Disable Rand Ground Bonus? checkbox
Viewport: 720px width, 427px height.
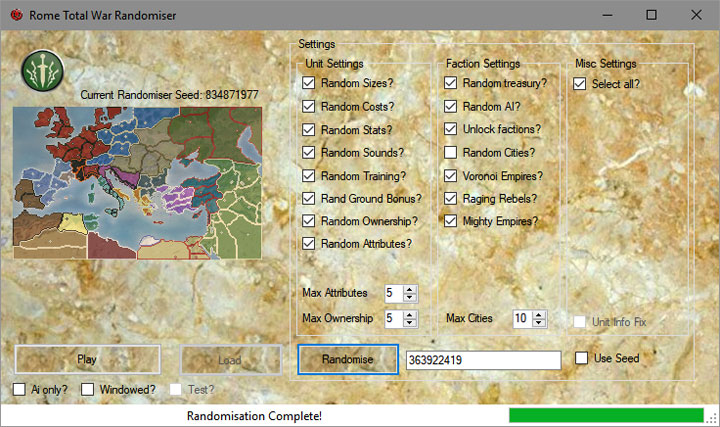[309, 198]
